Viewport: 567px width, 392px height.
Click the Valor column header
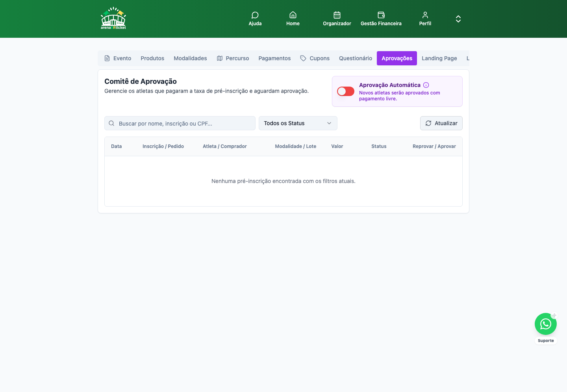coord(337,146)
